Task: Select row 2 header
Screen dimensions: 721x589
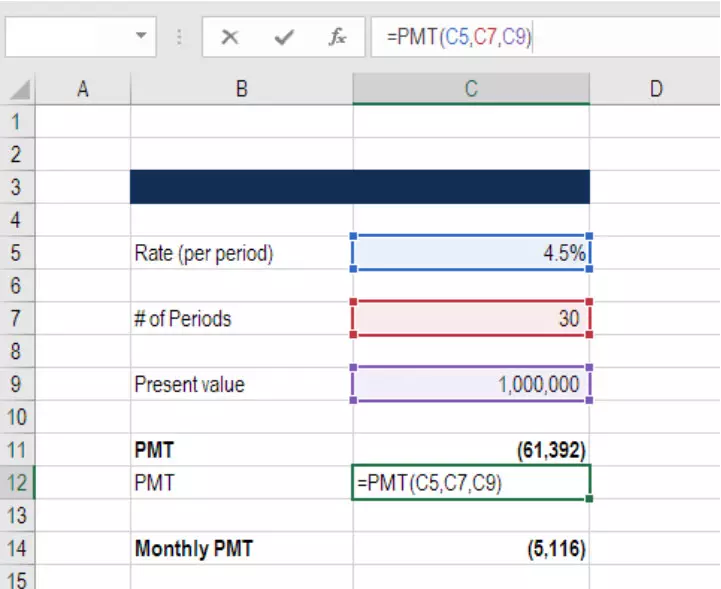Action: coord(17,154)
